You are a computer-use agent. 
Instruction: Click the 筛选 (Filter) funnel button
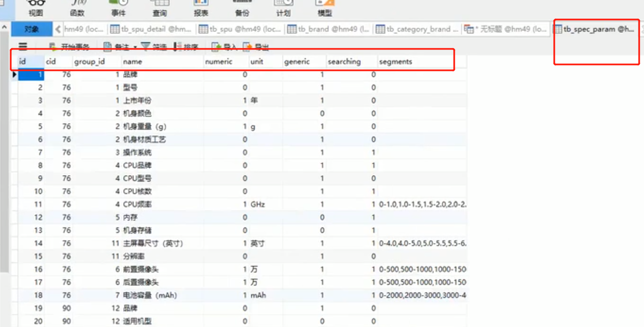(154, 47)
